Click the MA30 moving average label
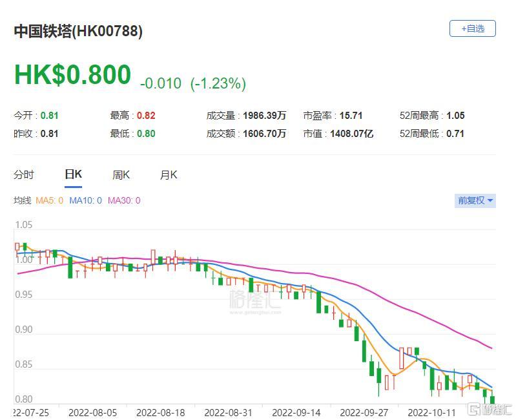 [124, 200]
